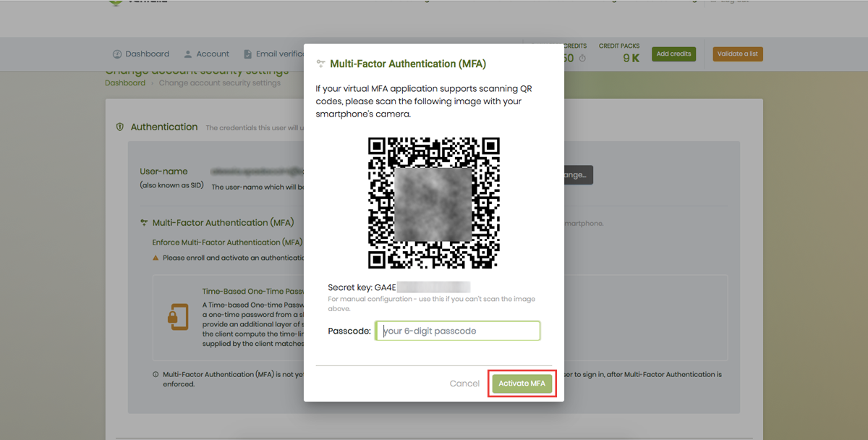Screen dimensions: 868x440
Task: Click the Activate MFA button
Action: (522, 384)
